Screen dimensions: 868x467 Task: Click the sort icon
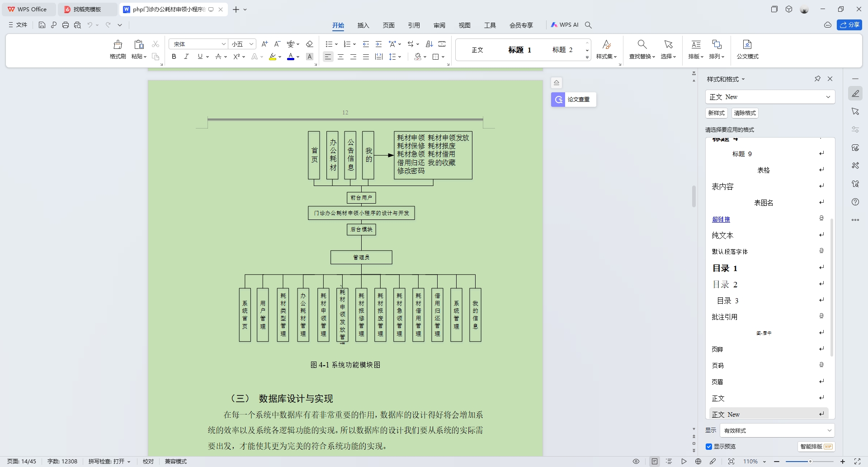coord(429,44)
